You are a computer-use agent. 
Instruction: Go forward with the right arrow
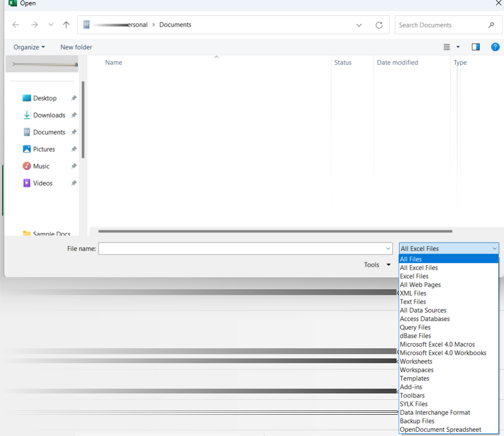click(x=35, y=24)
